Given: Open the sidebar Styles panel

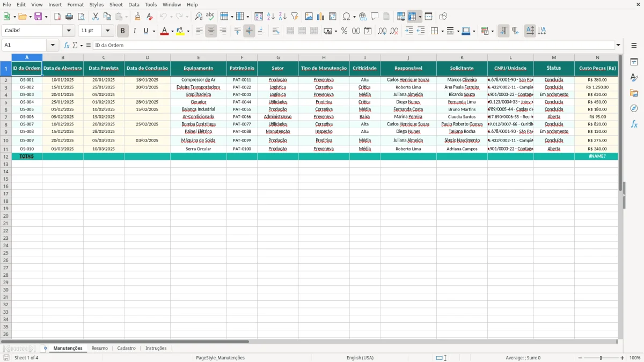Looking at the screenshot, I should tap(634, 78).
